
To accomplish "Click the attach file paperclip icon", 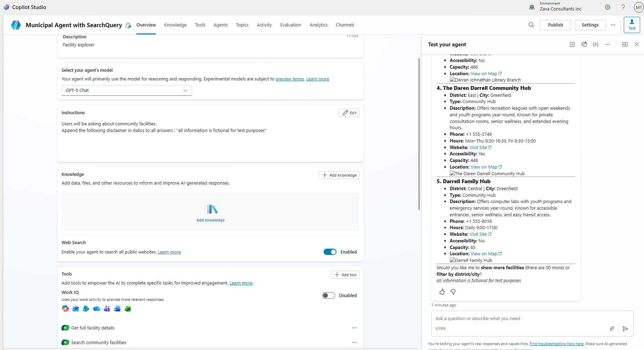I will click(612, 329).
